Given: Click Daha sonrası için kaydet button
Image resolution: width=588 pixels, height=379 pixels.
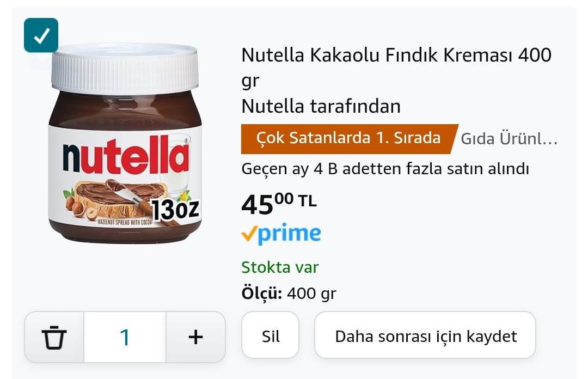Looking at the screenshot, I should pyautogui.click(x=425, y=336).
